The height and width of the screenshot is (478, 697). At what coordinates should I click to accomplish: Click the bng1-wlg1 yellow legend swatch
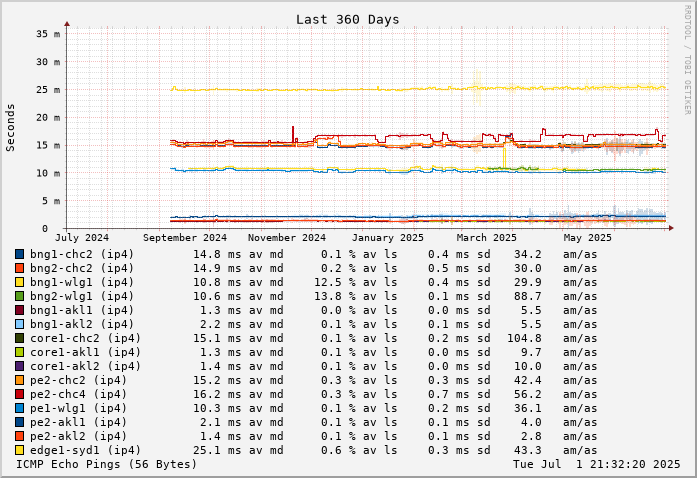(19, 282)
